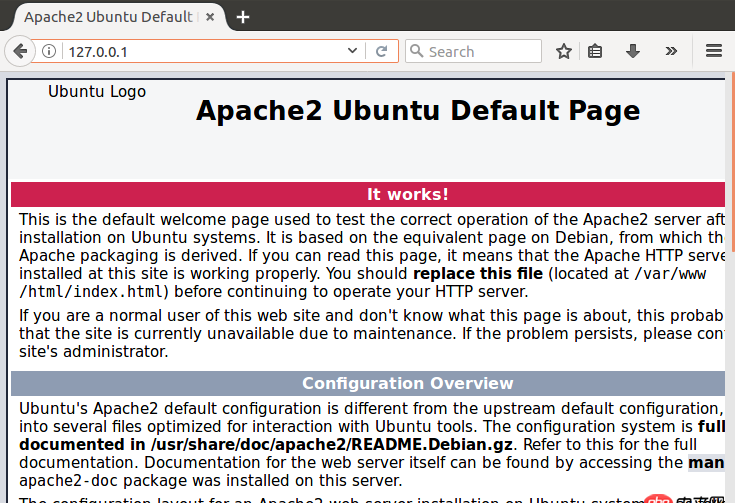Click the Configuration Overview header
This screenshot has height=503, width=735.
(x=368, y=383)
